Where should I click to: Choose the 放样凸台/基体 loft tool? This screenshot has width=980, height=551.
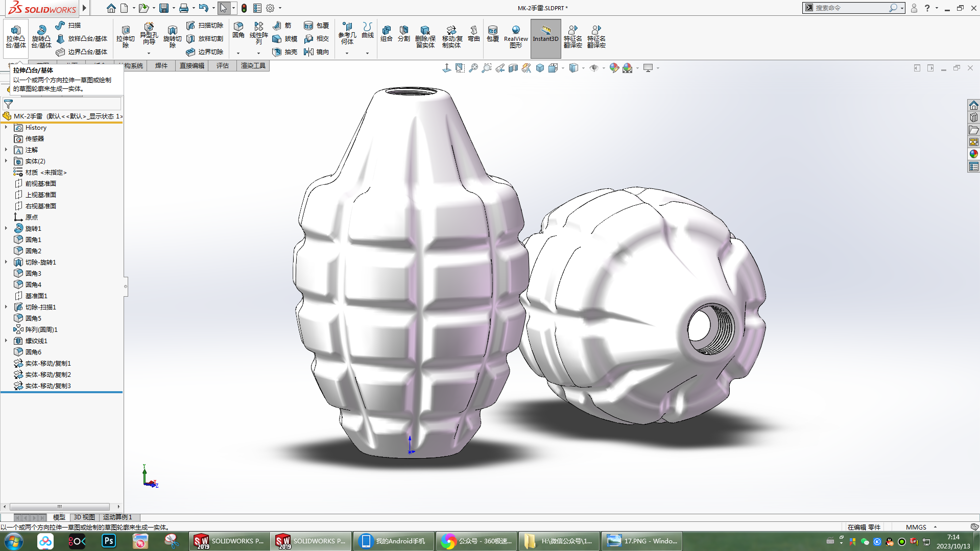(82, 38)
